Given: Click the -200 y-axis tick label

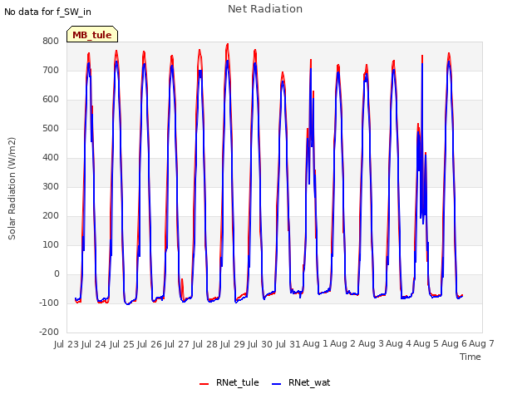Looking at the screenshot, I should [x=49, y=332].
